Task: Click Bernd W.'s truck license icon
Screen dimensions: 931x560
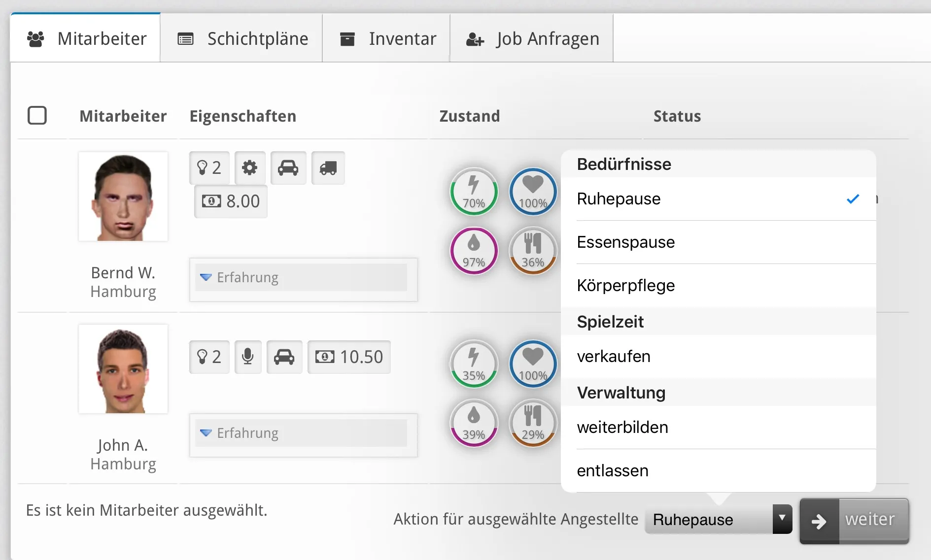Action: (x=328, y=168)
